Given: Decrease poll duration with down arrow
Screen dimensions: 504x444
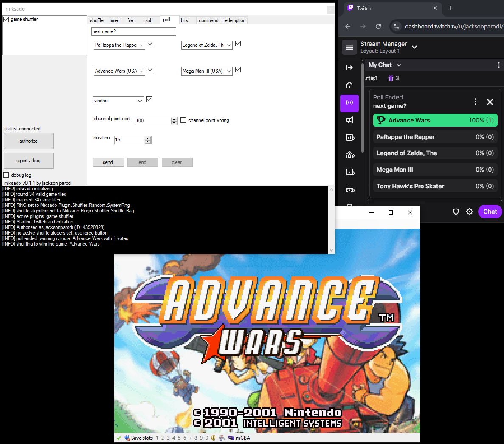Looking at the screenshot, I should [147, 142].
